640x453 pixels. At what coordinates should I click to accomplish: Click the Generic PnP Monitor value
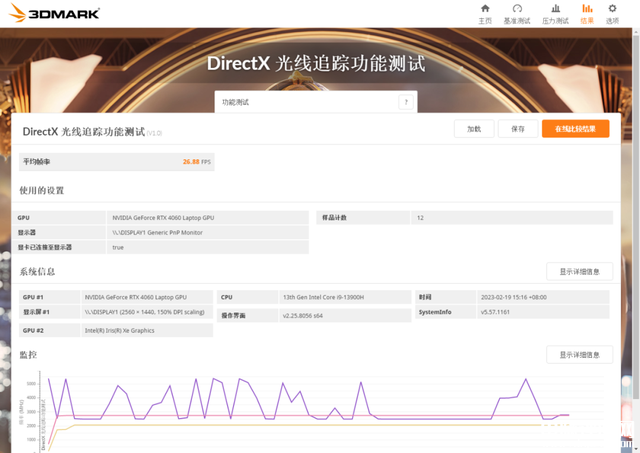[x=158, y=233]
